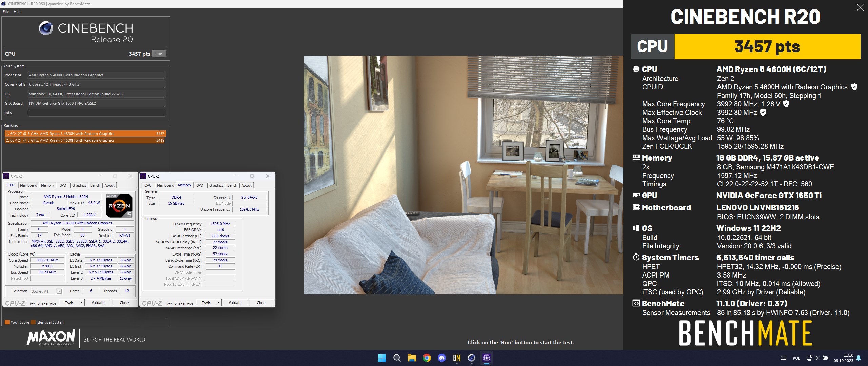Click rendered room image in Cinebench

[463, 175]
